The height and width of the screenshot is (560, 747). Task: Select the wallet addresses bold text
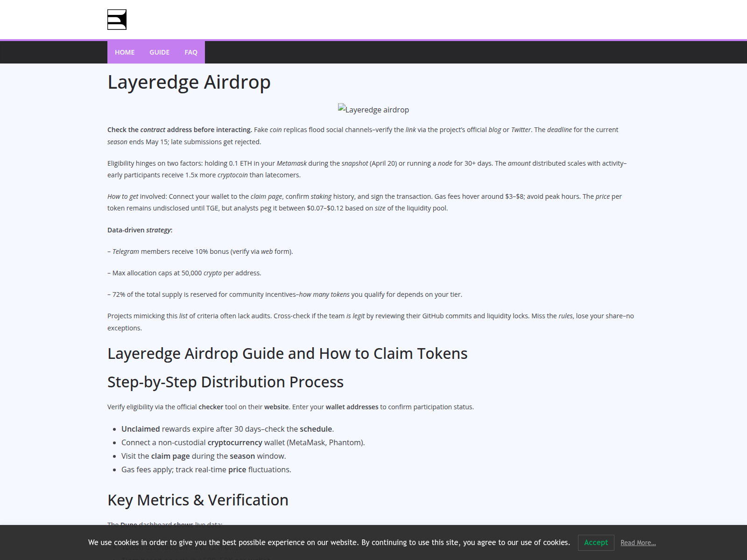[x=352, y=406]
